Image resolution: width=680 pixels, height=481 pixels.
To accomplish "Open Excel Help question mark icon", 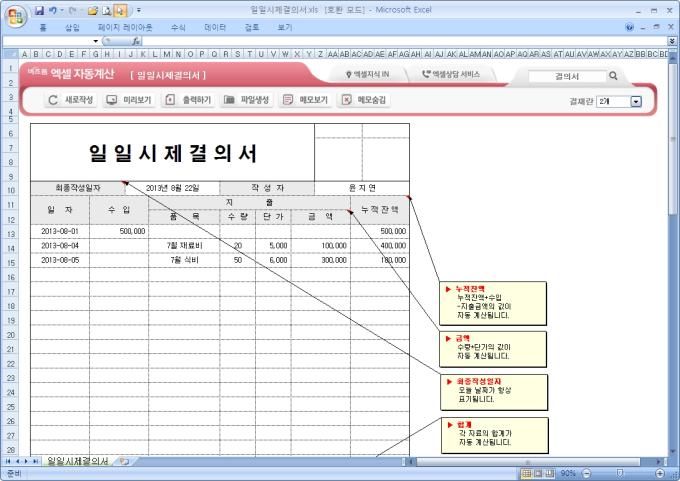I will tap(630, 27).
